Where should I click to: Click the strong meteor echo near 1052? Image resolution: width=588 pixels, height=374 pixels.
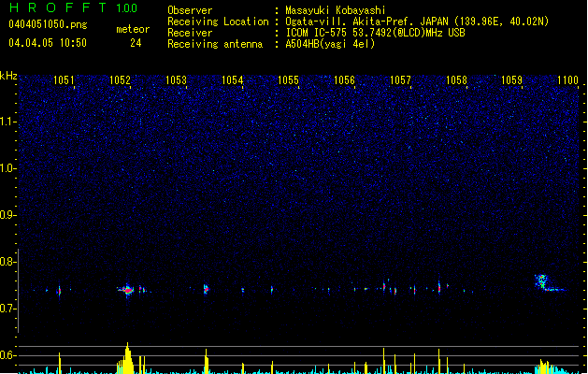[127, 290]
